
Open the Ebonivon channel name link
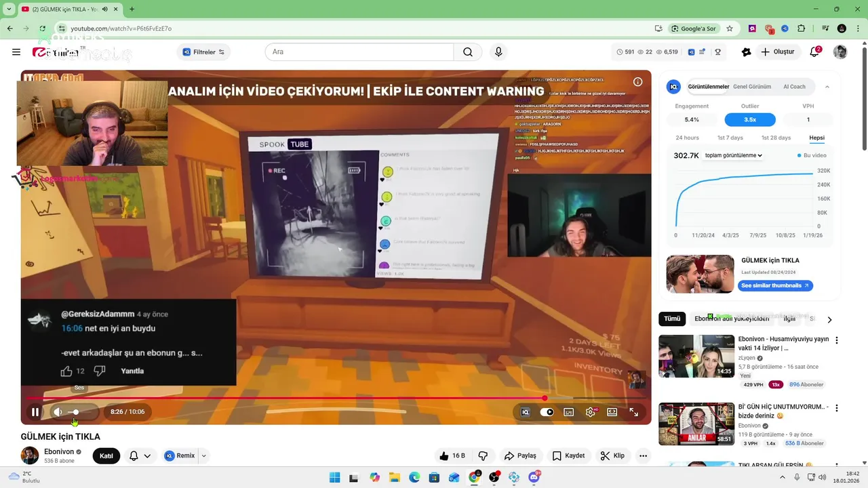(58, 451)
